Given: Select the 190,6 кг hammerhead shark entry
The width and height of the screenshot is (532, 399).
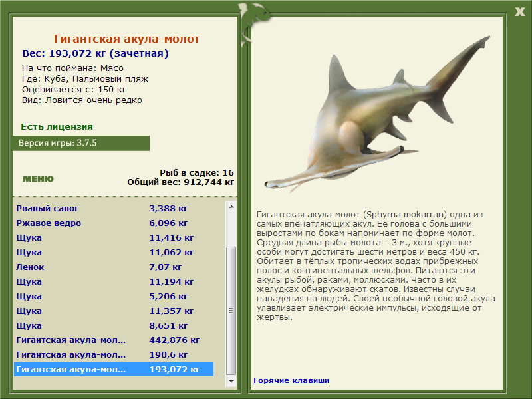Looking at the screenshot, I should tap(114, 354).
